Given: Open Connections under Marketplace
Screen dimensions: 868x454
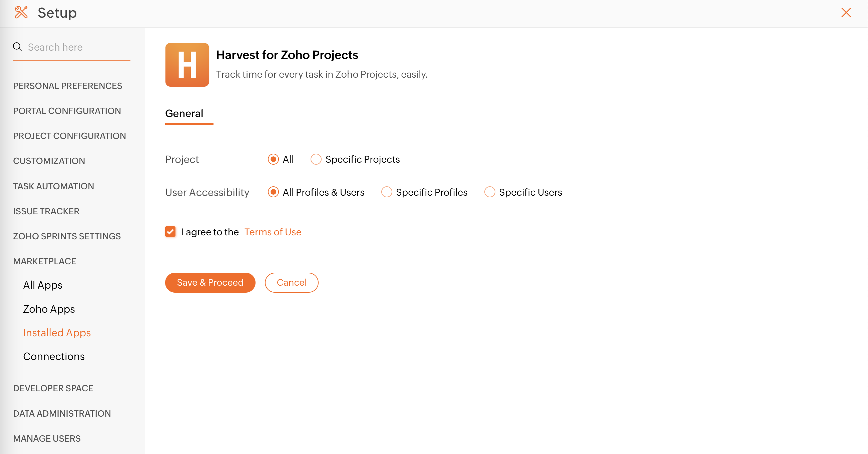Looking at the screenshot, I should point(54,357).
